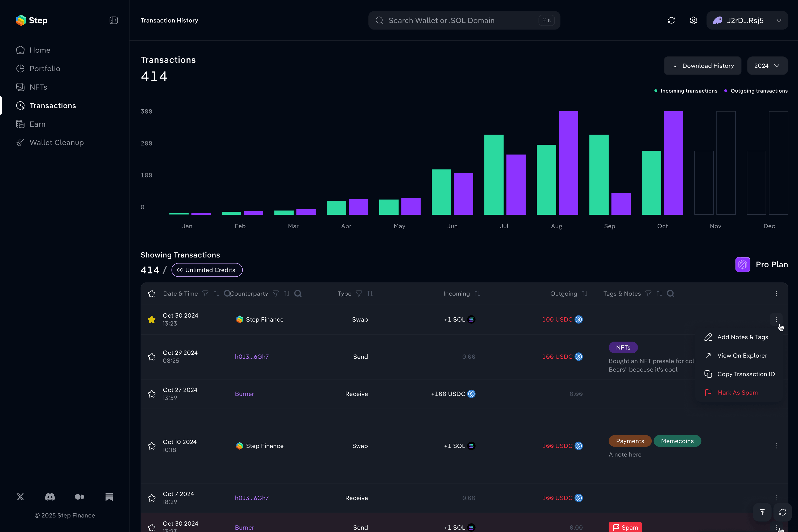Sort the Counterparty column
Viewport: 798px width, 532px height.
(287, 293)
